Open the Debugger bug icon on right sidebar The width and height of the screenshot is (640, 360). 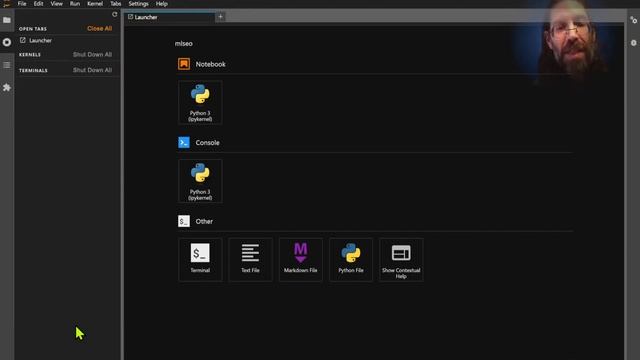[633, 42]
